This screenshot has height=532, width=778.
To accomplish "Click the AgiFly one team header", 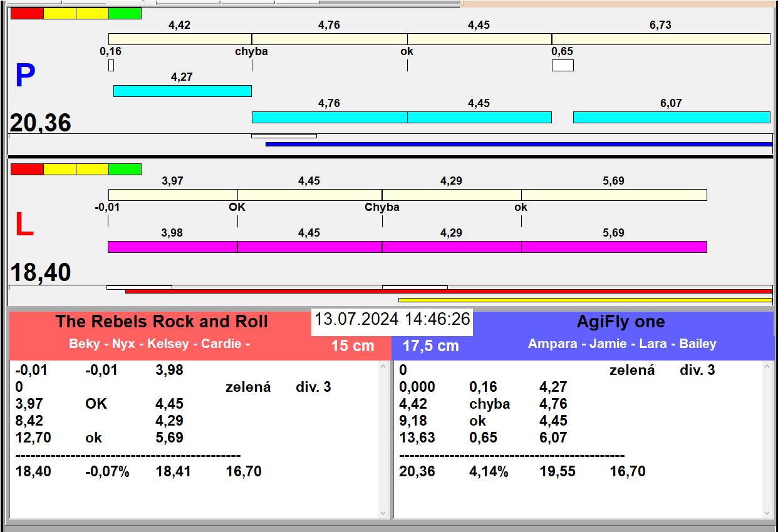I will pos(620,322).
